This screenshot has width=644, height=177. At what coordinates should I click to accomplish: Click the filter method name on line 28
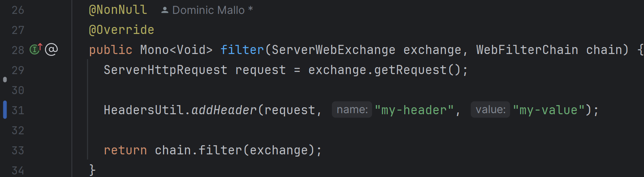(x=242, y=50)
